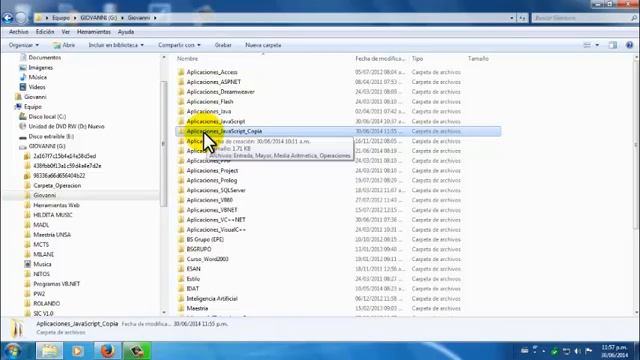Click the volume icon in system tray

(x=577, y=351)
